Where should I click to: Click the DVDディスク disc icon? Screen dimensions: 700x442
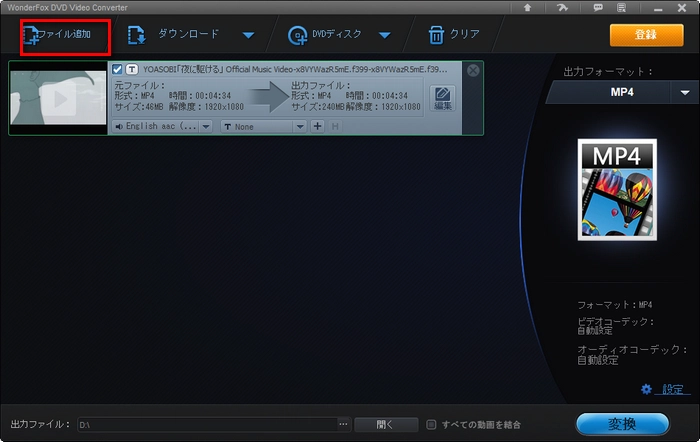point(297,35)
